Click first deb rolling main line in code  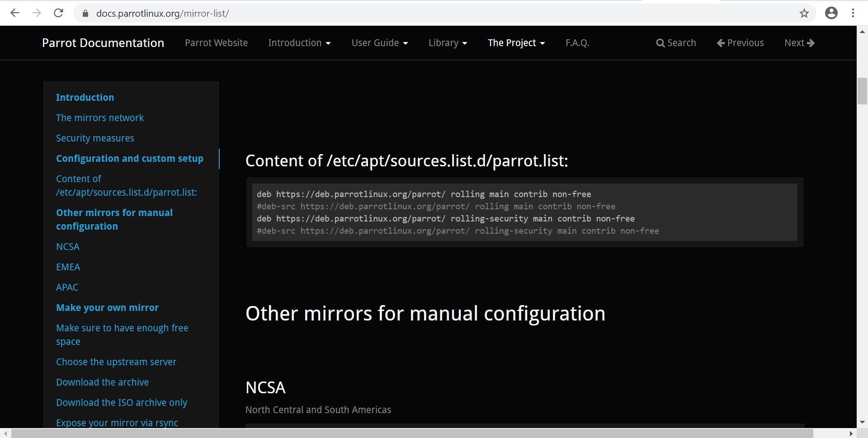coord(424,194)
